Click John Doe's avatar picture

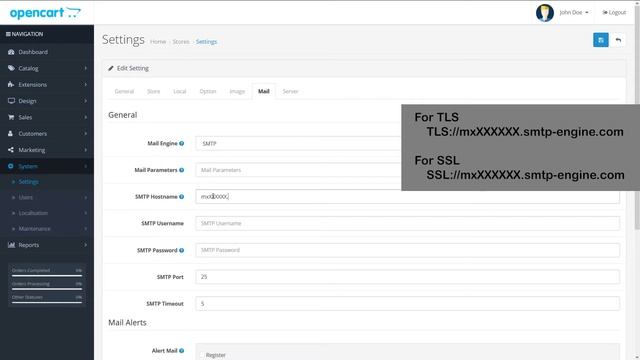544,13
